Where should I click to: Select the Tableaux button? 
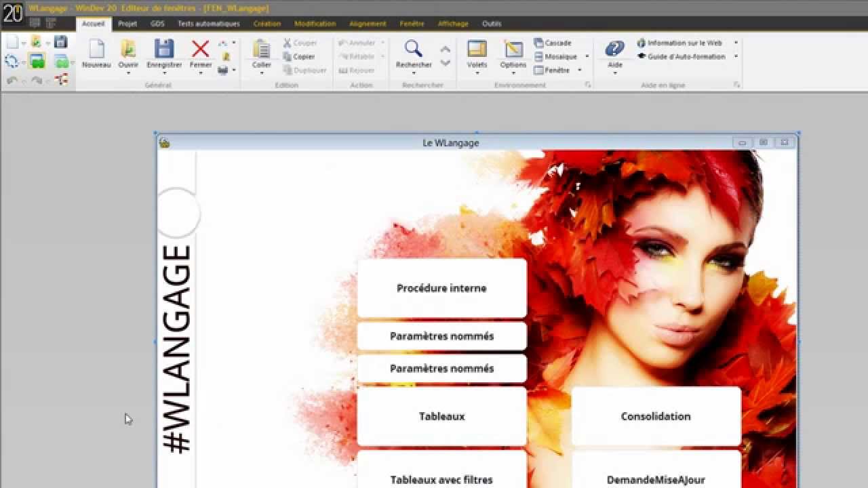(441, 416)
